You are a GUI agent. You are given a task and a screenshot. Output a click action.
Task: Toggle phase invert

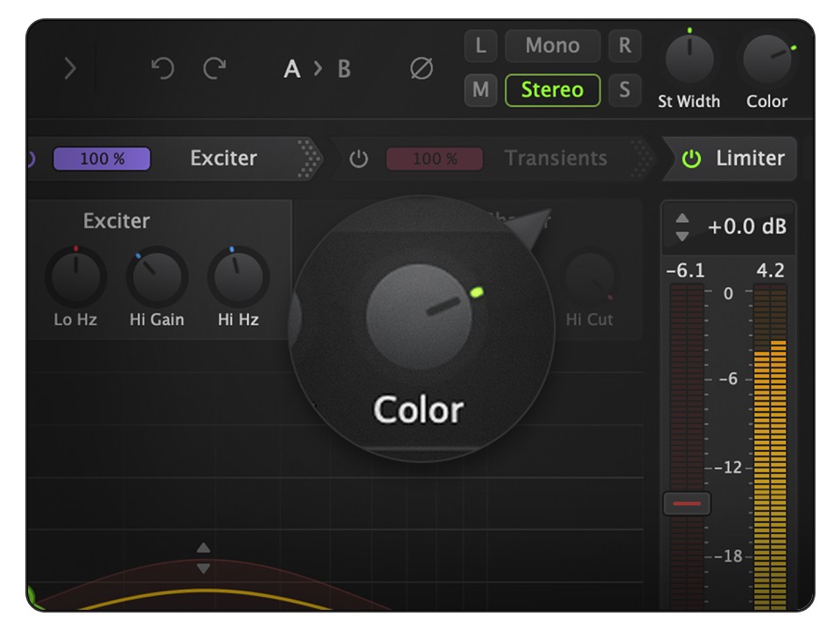click(x=420, y=70)
